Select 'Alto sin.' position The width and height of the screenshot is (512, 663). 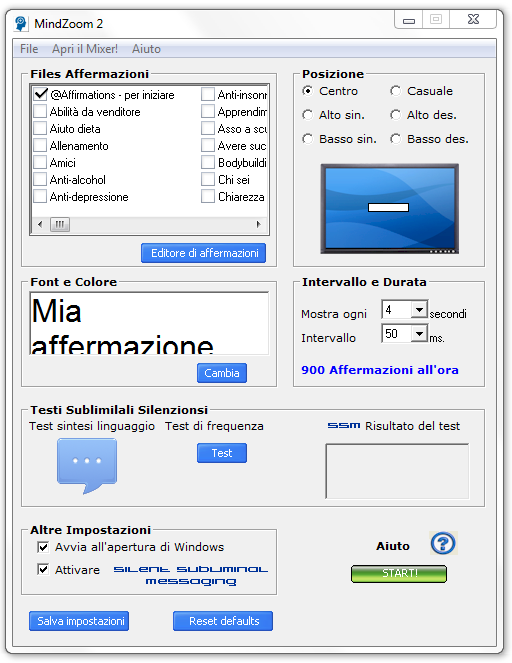click(308, 115)
